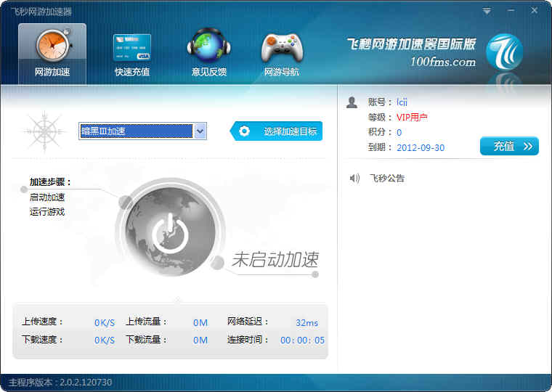
Task: Click the 网络延迟 value 32ms
Action: tap(307, 323)
